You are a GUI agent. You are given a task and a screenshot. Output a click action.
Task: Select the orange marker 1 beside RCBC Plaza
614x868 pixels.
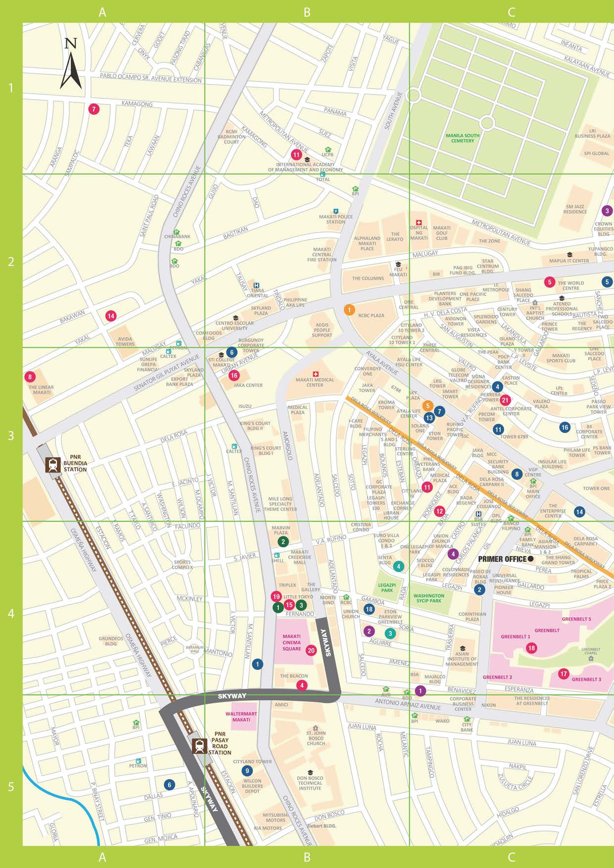(349, 310)
